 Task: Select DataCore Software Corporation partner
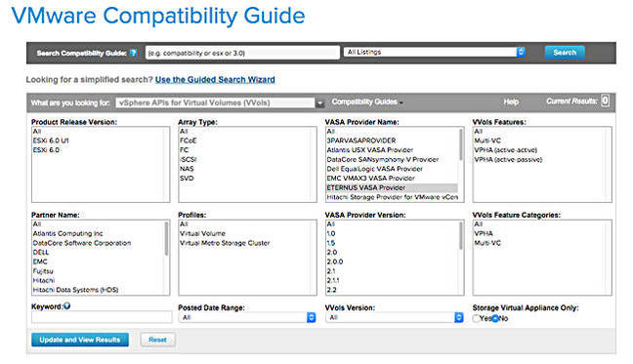tap(82, 243)
